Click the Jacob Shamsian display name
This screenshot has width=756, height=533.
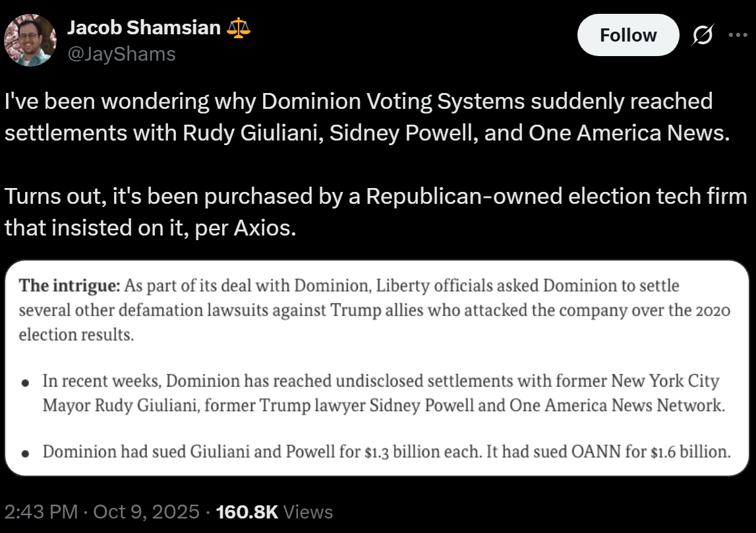click(143, 28)
